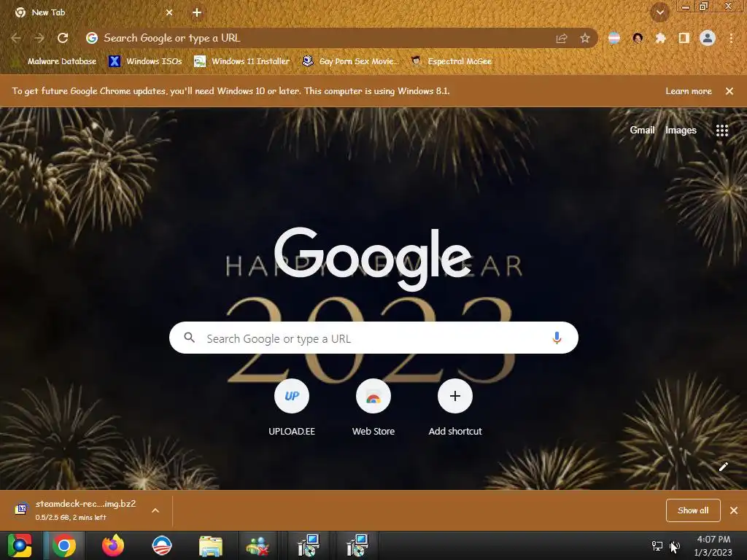Customize this page with pencil icon
This screenshot has height=560, width=747.
[723, 467]
